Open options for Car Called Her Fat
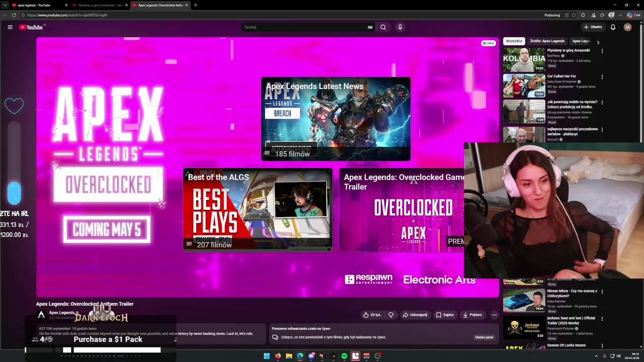 602,77
